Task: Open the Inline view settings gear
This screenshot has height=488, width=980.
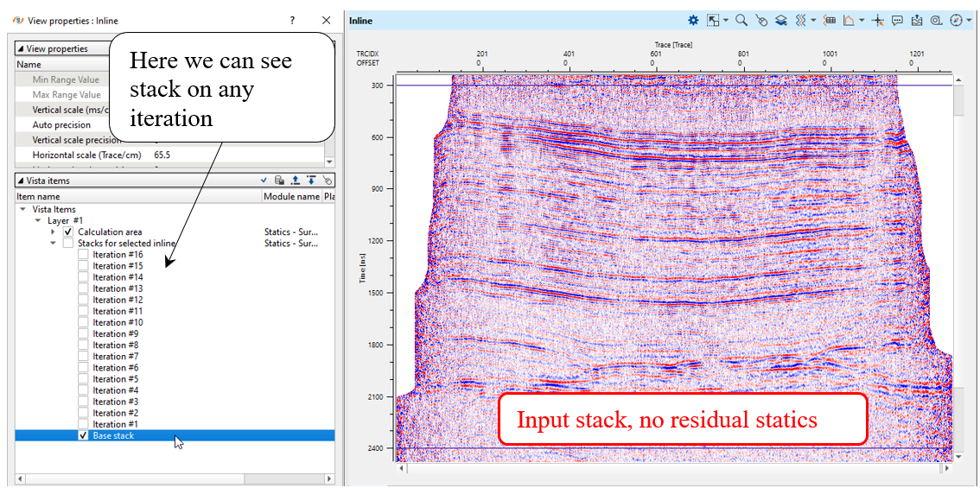Action: [693, 20]
